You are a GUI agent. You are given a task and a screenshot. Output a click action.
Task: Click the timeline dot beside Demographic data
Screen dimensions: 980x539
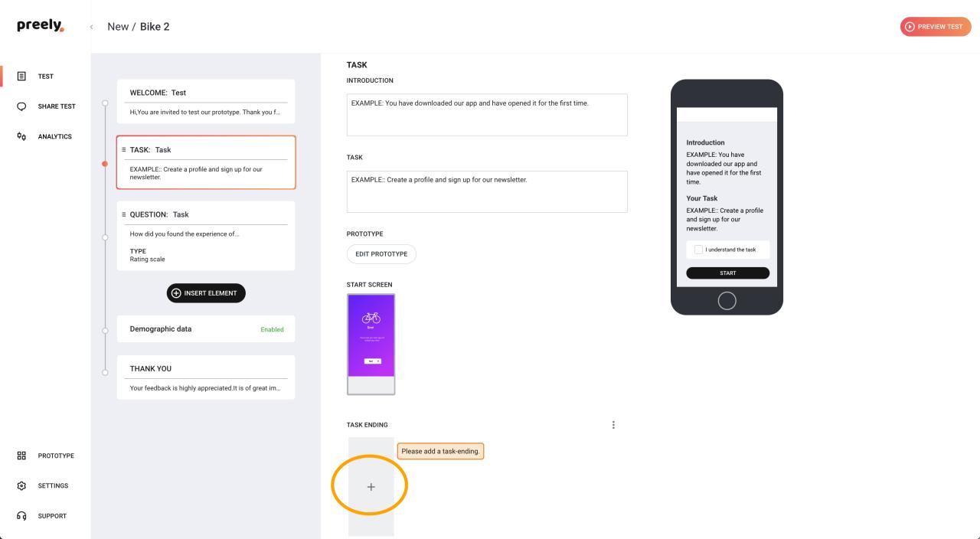coord(105,330)
